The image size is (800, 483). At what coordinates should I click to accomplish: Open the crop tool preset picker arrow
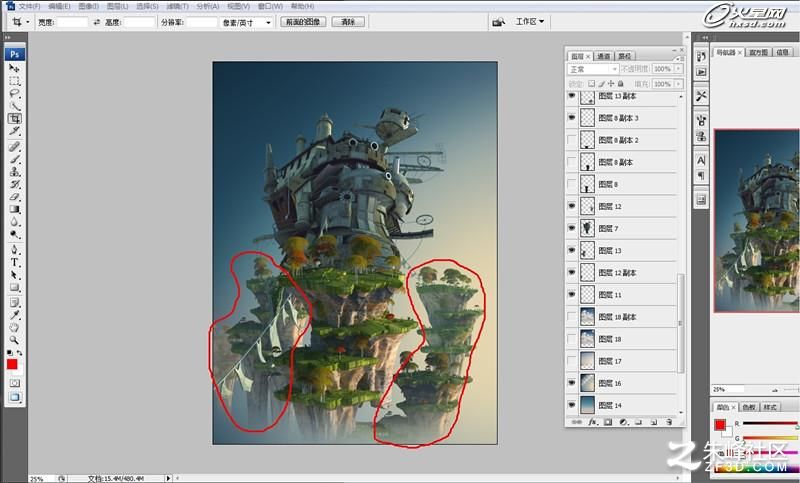[x=28, y=22]
